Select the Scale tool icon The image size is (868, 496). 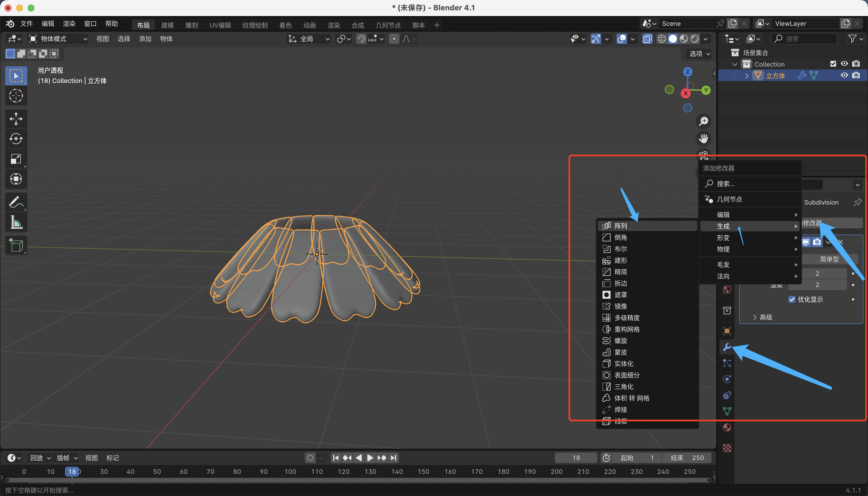tap(16, 159)
